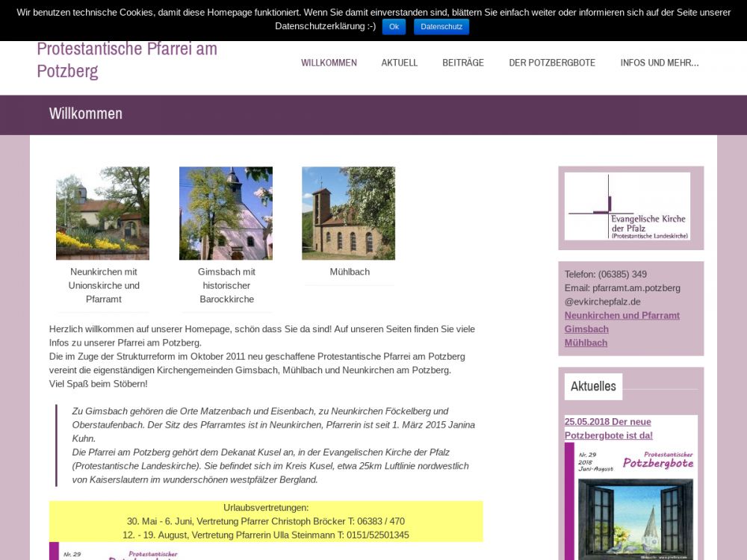The width and height of the screenshot is (747, 560).
Task: Open the Willkommen menu item
Action: (x=329, y=63)
